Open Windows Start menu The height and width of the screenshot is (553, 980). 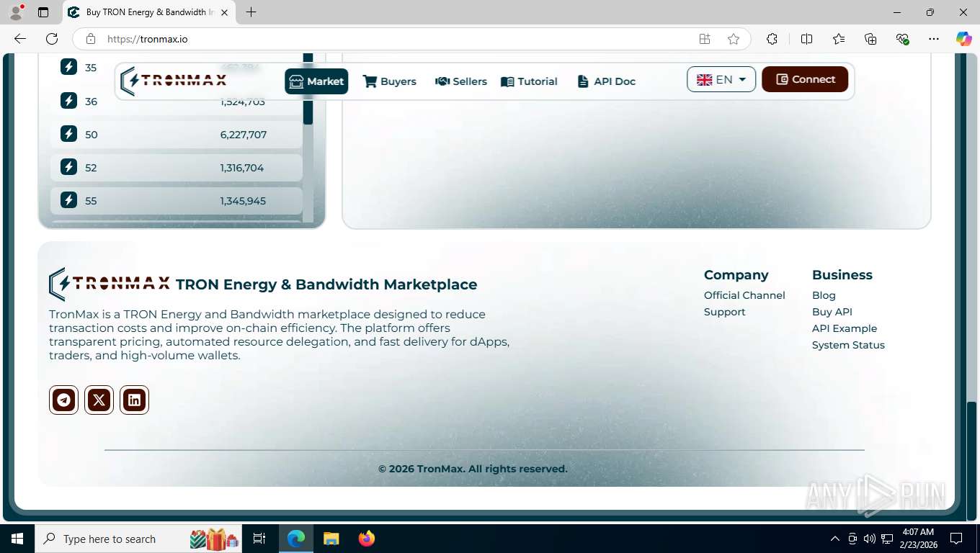point(17,539)
